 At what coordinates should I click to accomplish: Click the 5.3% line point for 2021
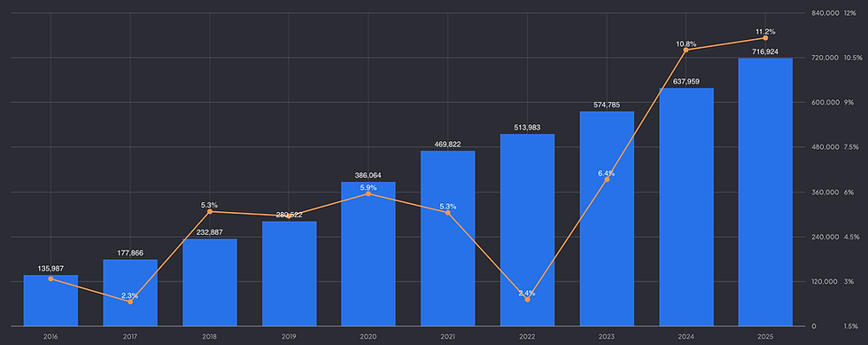point(448,213)
